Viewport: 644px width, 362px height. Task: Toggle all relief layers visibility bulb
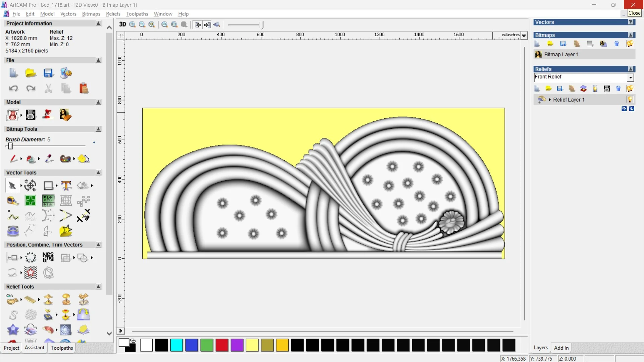click(630, 88)
